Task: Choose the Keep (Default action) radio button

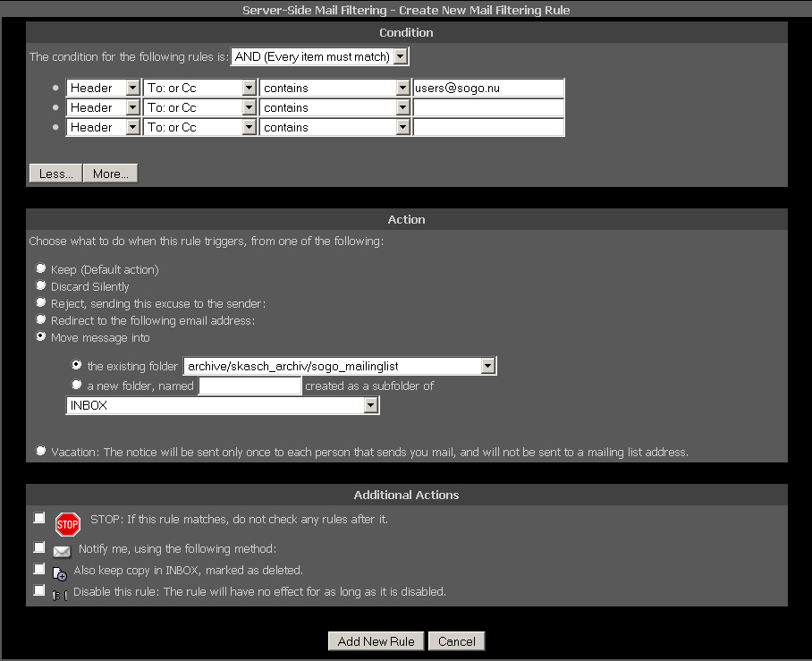Action: 41,268
